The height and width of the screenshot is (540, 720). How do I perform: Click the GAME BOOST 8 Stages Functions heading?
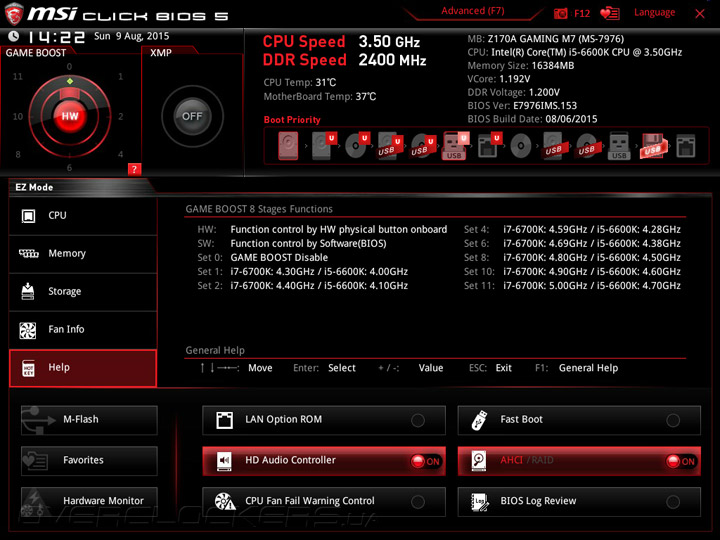click(x=259, y=209)
